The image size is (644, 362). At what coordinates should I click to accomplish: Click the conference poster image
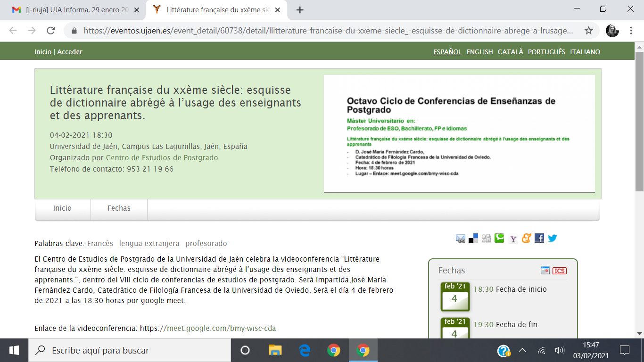click(x=459, y=133)
